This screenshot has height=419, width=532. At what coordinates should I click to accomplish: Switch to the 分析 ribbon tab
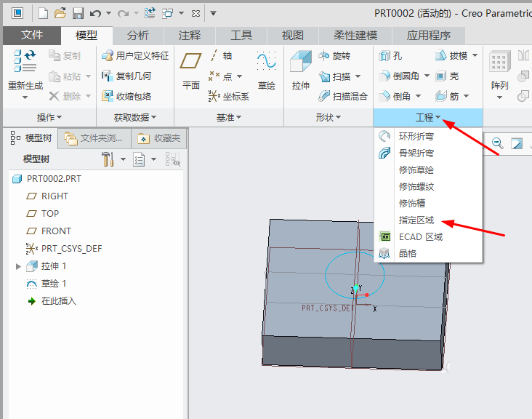click(138, 36)
